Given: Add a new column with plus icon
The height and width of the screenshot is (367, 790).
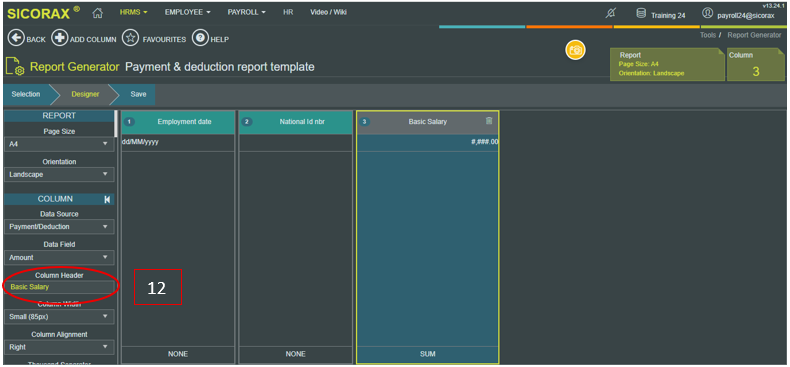Looking at the screenshot, I should (59, 39).
